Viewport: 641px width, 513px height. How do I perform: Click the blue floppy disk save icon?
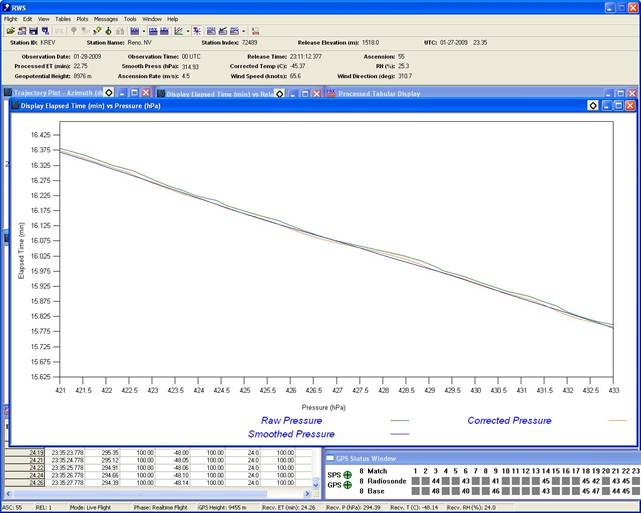pos(34,31)
